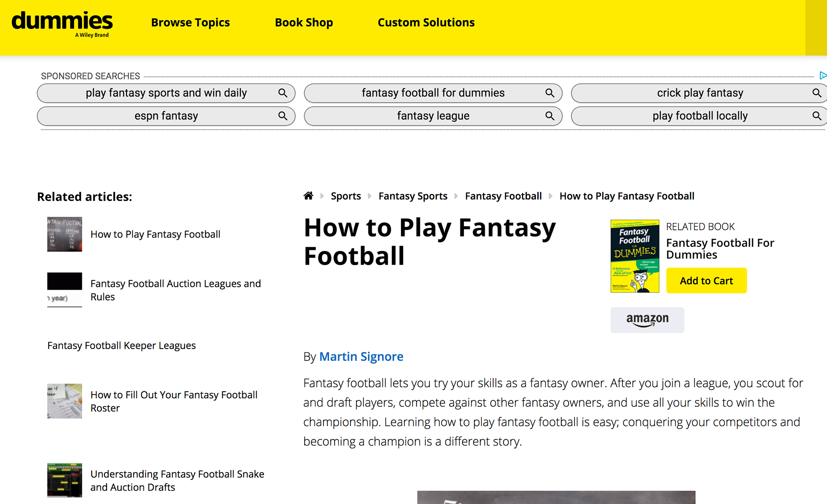The height and width of the screenshot is (504, 827).
Task: Click search icon in 'play football locally' pill
Action: click(817, 116)
